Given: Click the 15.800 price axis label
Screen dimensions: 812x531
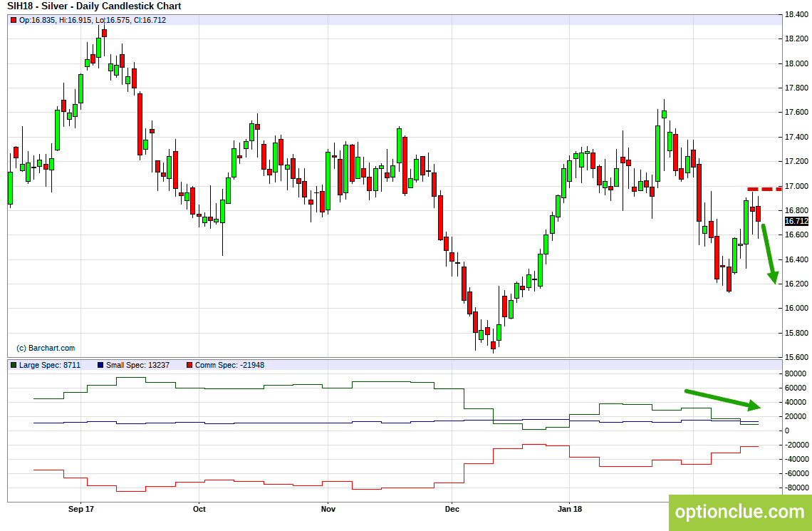Looking at the screenshot, I should click(797, 333).
